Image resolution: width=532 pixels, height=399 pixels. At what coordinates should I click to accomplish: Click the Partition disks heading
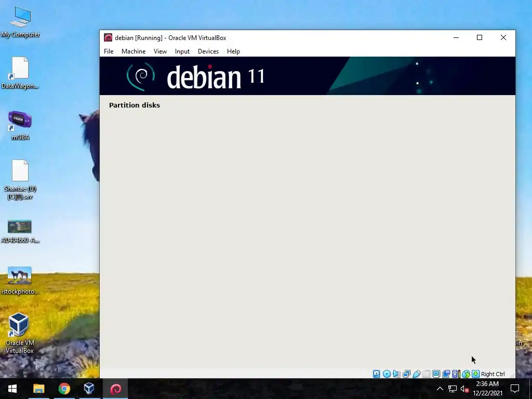coord(135,105)
